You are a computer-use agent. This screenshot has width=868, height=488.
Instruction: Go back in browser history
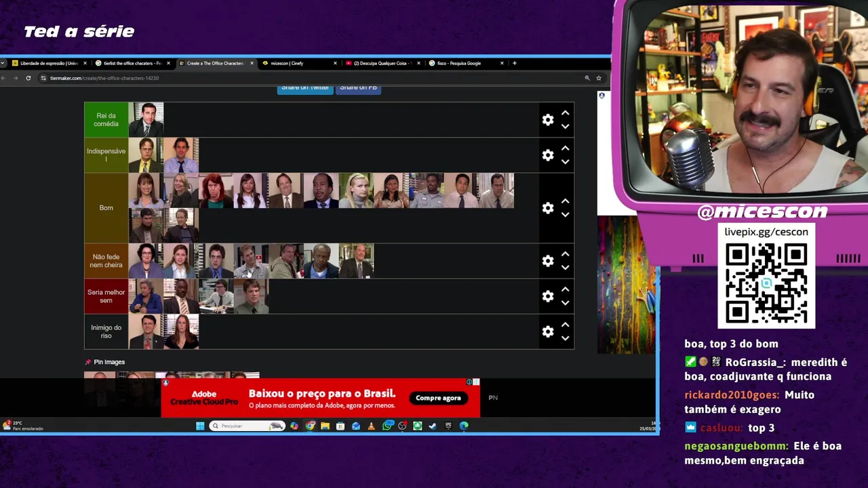[3, 78]
